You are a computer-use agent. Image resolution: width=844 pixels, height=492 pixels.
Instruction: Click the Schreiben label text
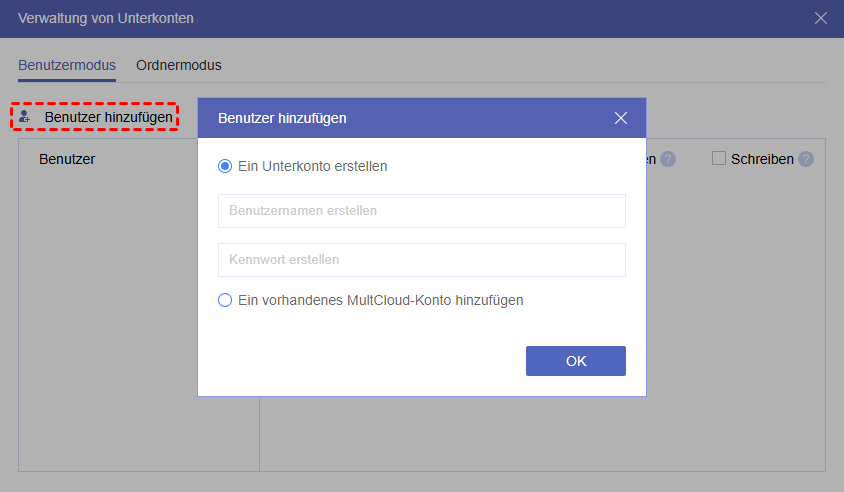click(762, 158)
